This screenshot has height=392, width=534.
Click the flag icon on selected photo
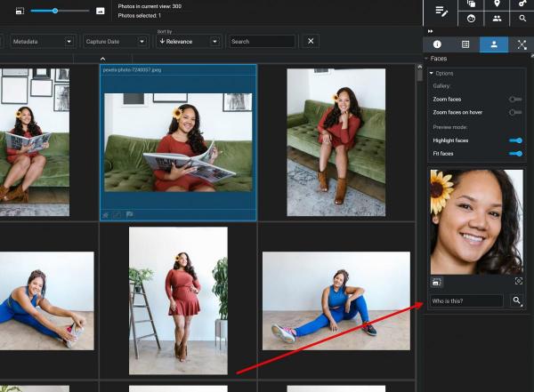[x=129, y=215]
